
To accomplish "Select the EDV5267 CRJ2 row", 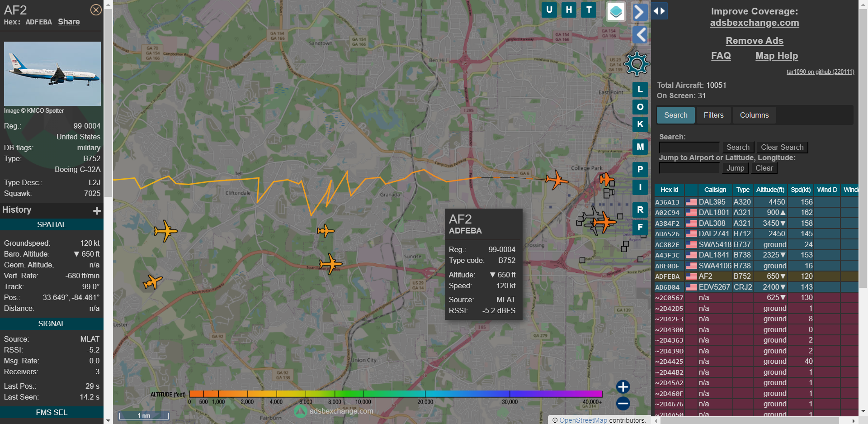I will pyautogui.click(x=756, y=287).
